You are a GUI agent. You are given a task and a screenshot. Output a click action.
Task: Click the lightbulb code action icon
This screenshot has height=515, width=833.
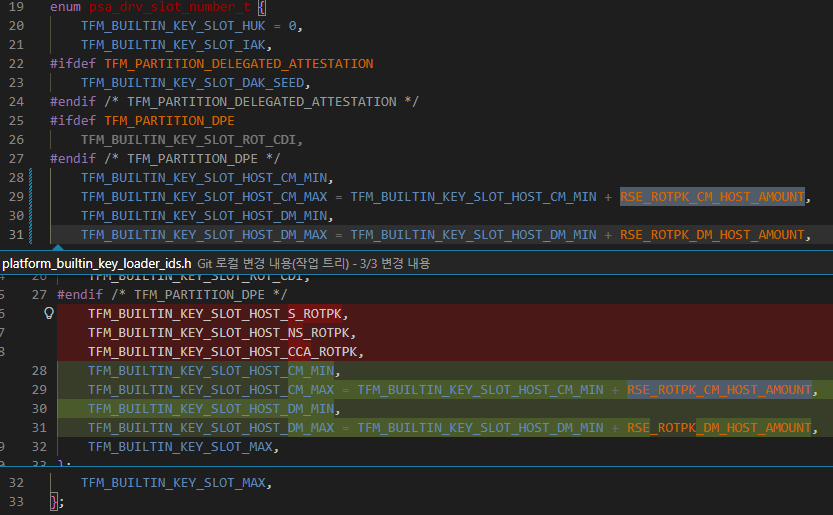click(48, 313)
